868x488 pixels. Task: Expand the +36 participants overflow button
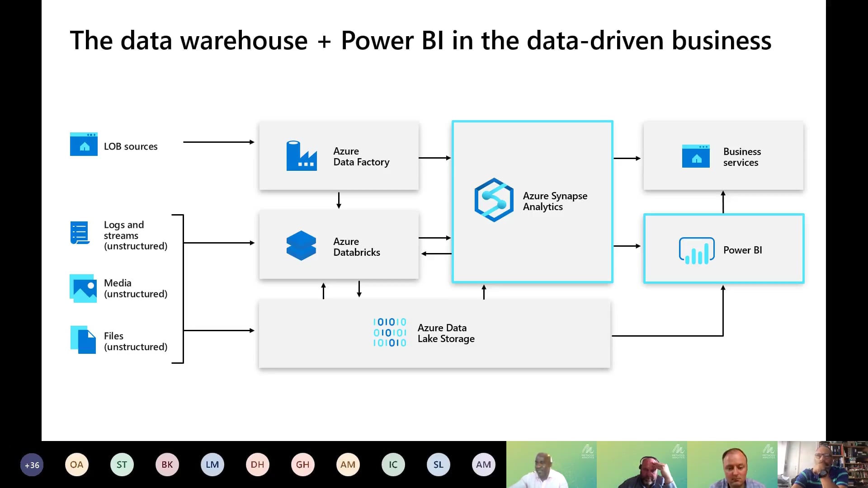pos(32,464)
